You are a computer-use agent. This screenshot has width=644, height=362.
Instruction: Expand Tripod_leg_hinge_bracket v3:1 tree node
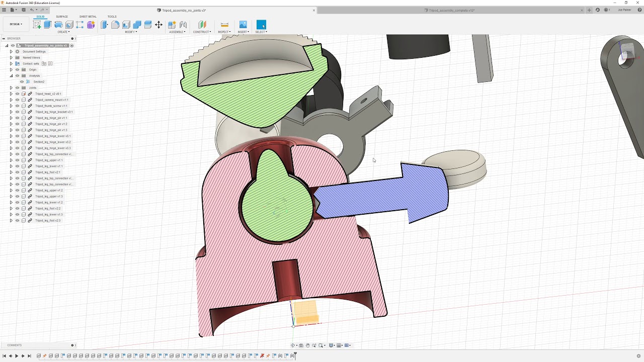[11, 112]
